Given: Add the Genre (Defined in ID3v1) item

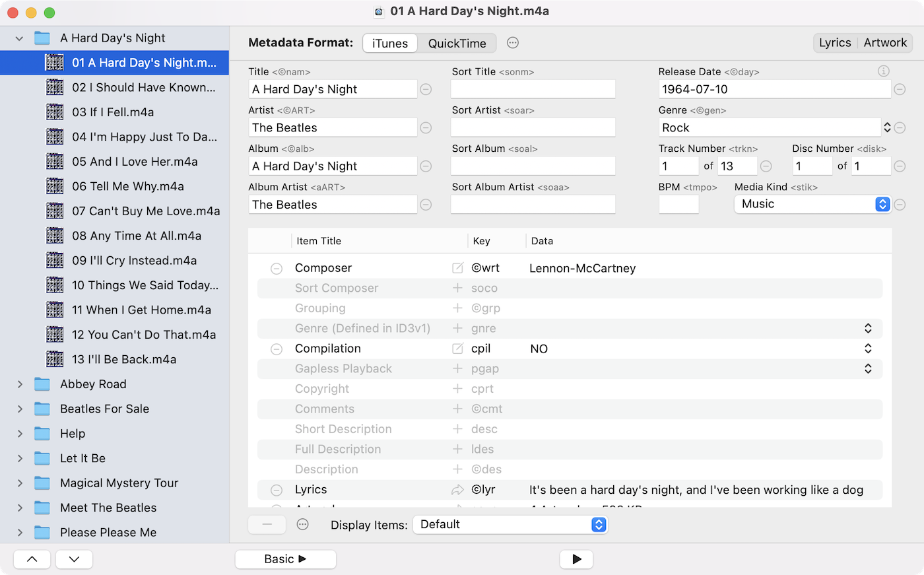Looking at the screenshot, I should coord(457,328).
